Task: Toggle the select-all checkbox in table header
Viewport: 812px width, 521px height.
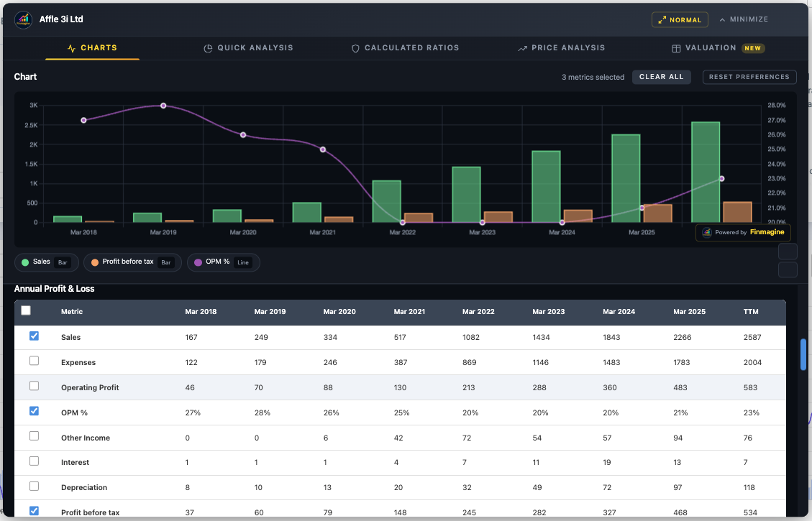Action: click(x=25, y=310)
